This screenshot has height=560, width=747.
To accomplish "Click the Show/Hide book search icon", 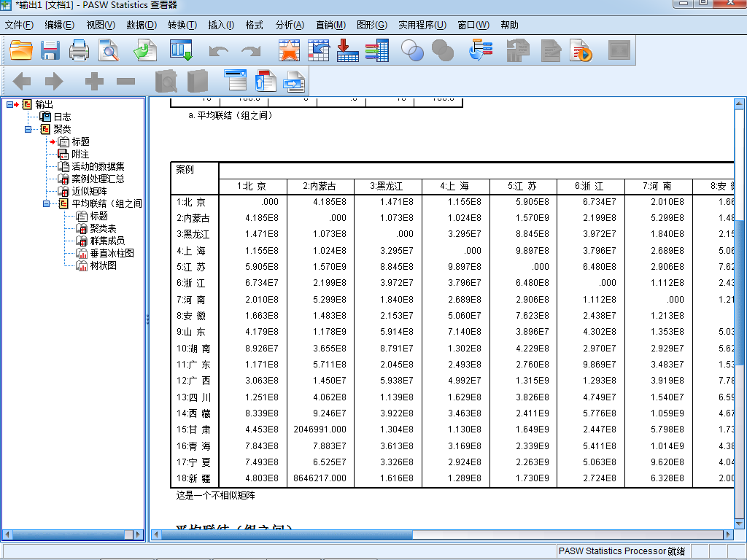I will click(166, 81).
